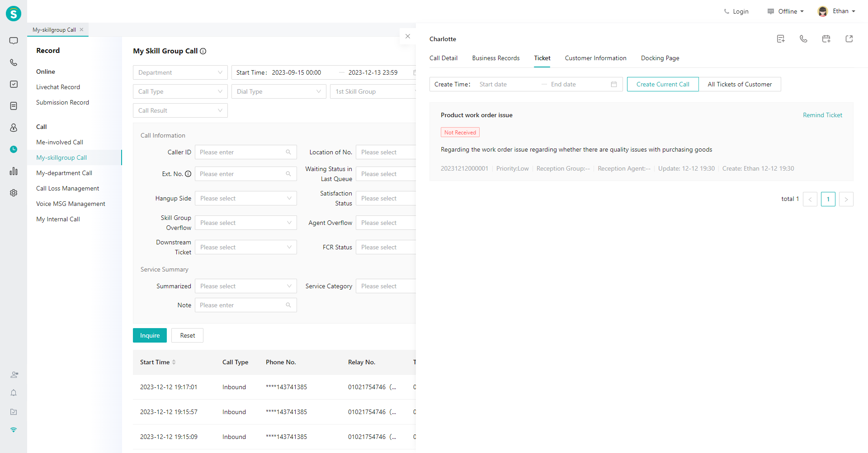The width and height of the screenshot is (868, 453).
Task: Click the wifi network status icon
Action: click(x=14, y=430)
